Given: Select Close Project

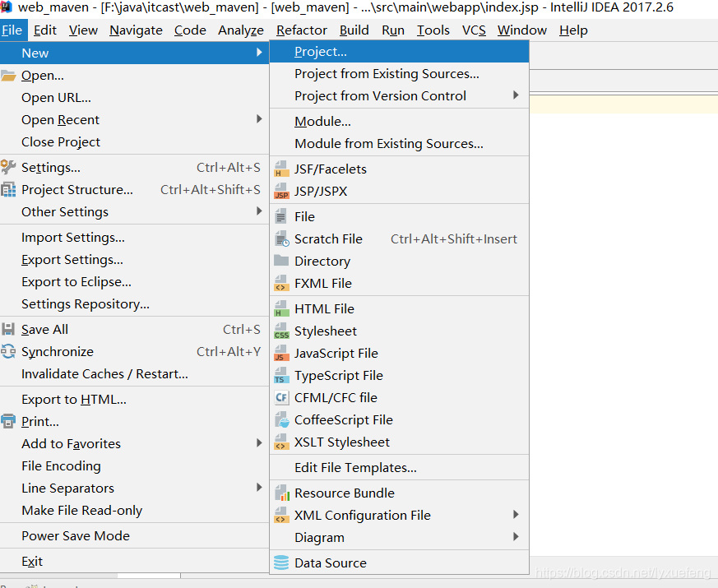Looking at the screenshot, I should (134, 142).
